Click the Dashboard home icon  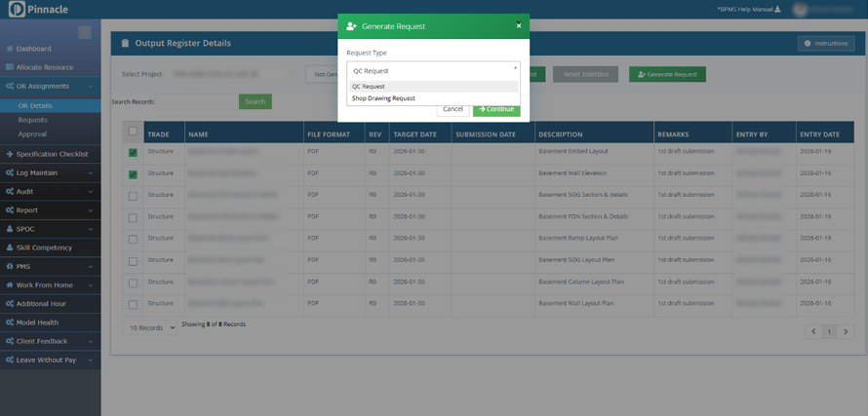pos(10,49)
